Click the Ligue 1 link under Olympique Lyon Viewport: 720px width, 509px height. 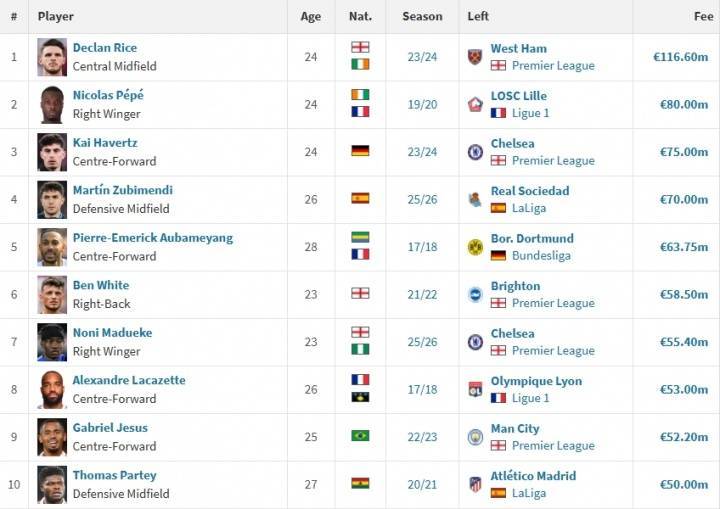coord(530,398)
